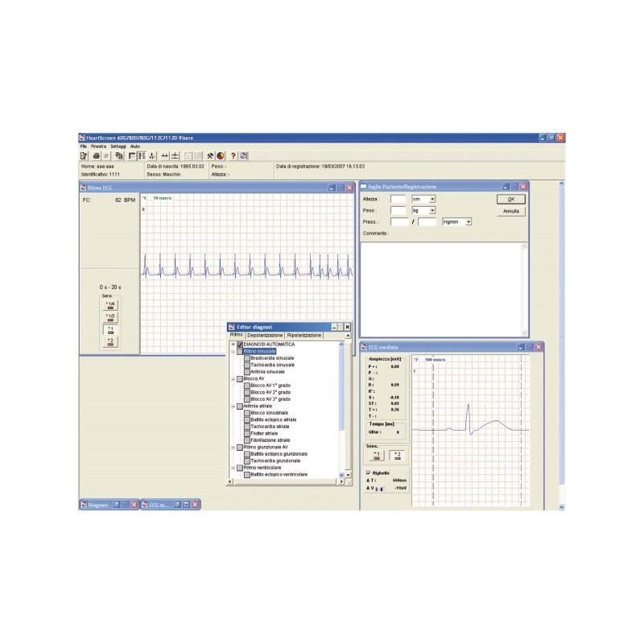The height and width of the screenshot is (644, 644).
Task: Click the OK button in patient dialog
Action: click(x=510, y=199)
